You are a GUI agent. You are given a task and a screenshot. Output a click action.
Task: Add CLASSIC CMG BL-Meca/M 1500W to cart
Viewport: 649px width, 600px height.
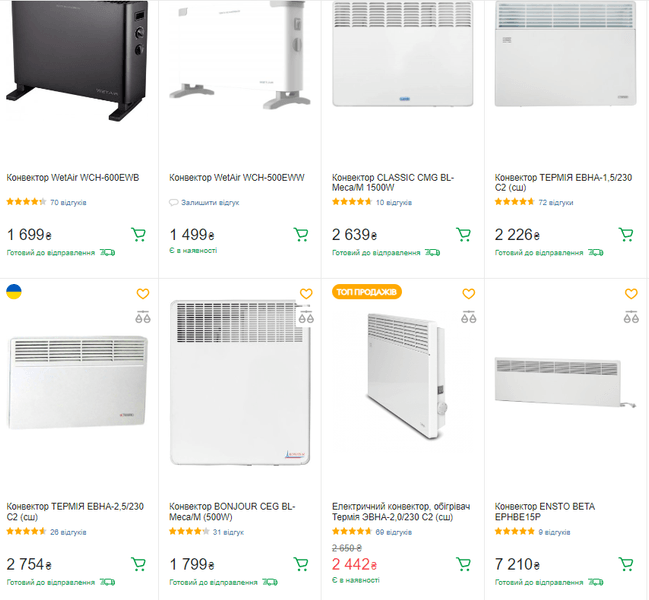coord(464,235)
